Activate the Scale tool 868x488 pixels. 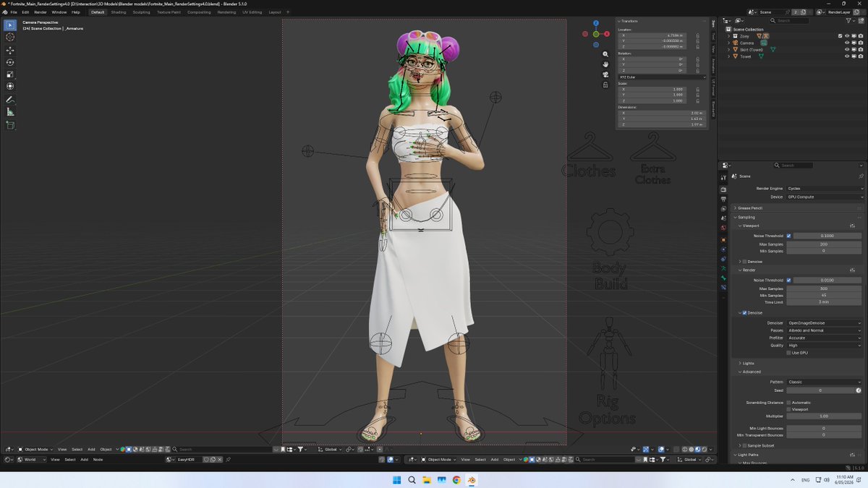(x=10, y=74)
